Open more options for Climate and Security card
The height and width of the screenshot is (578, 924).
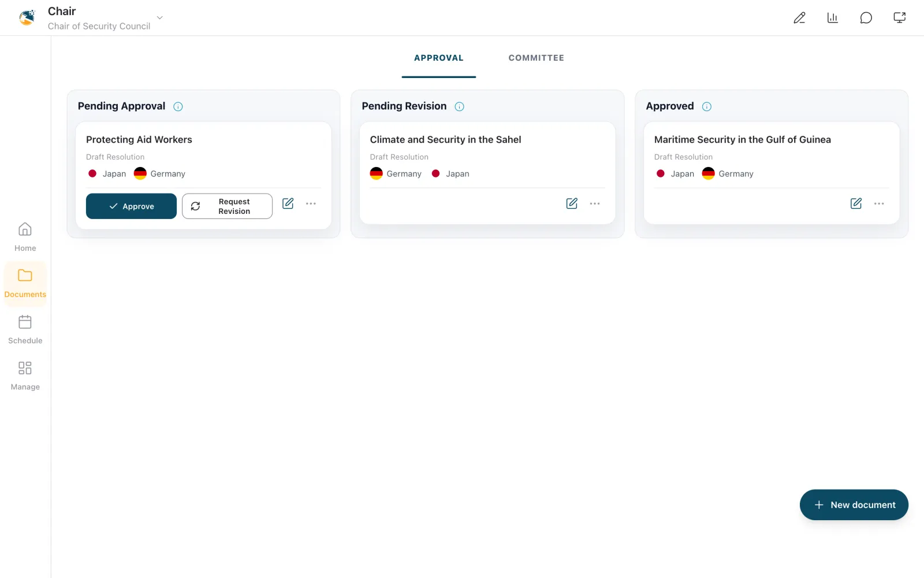pyautogui.click(x=595, y=203)
